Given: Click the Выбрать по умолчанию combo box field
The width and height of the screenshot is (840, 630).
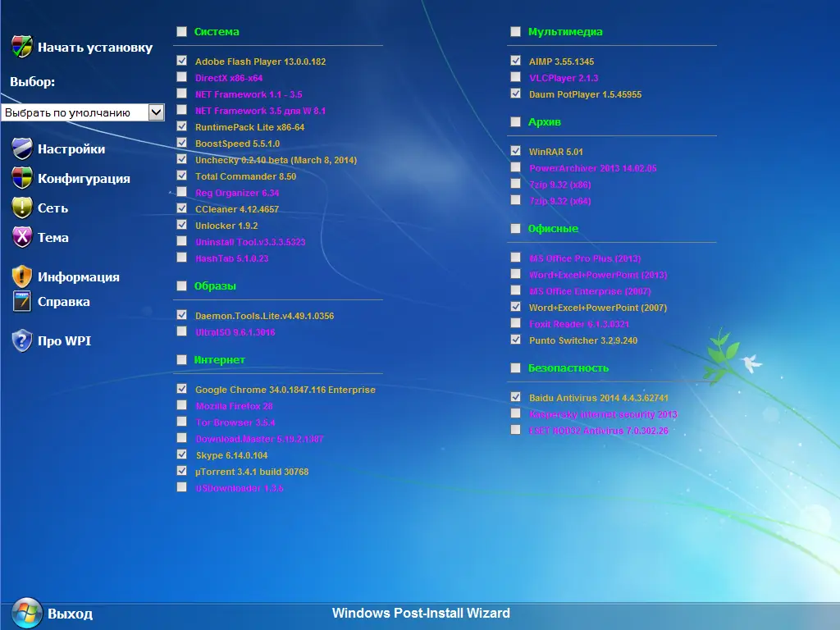Looking at the screenshot, I should (x=83, y=112).
